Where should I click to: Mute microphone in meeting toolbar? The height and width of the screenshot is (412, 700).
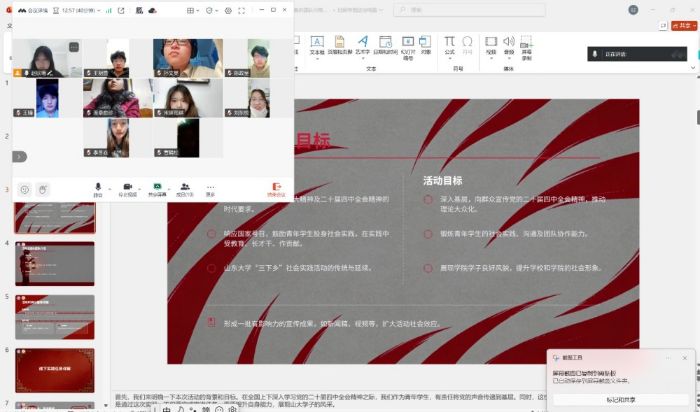pos(98,188)
